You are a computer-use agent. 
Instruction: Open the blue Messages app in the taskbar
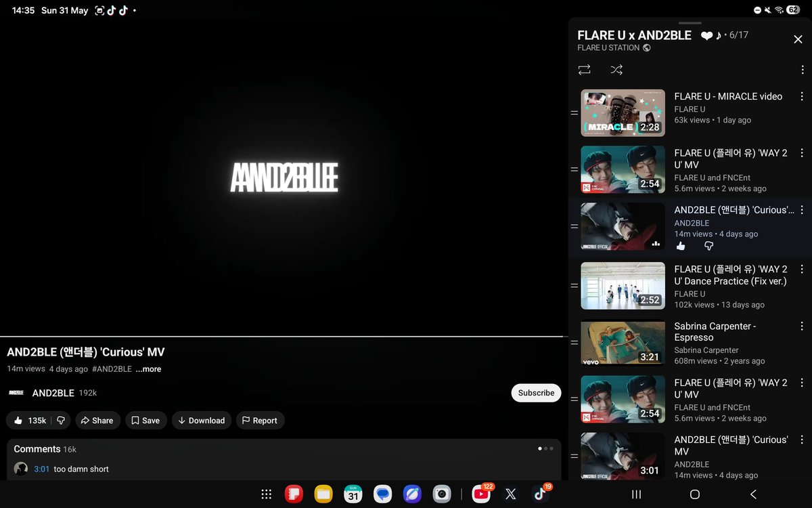click(383, 494)
